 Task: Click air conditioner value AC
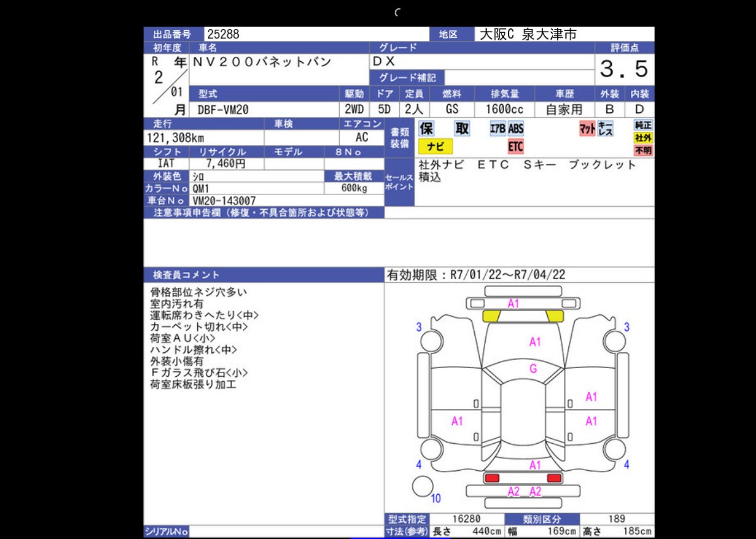[362, 138]
